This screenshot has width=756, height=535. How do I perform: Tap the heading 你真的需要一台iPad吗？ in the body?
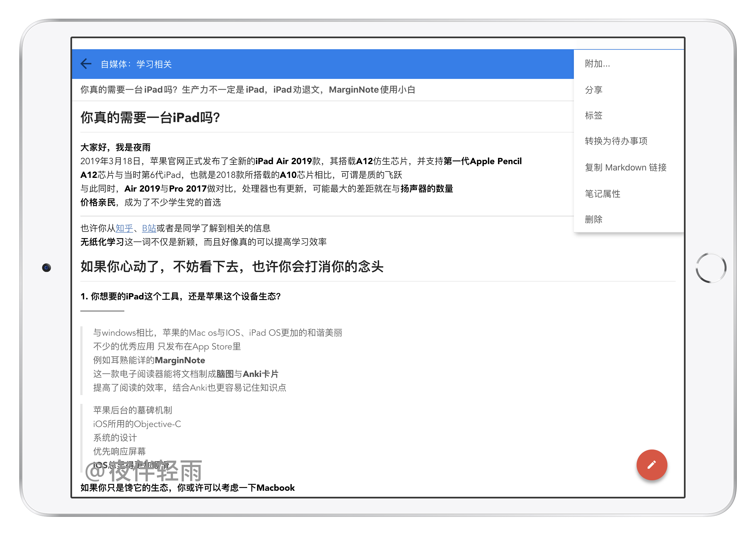pos(150,118)
